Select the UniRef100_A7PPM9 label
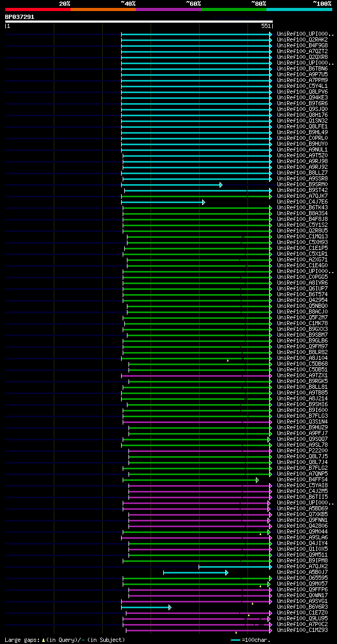 [302, 80]
